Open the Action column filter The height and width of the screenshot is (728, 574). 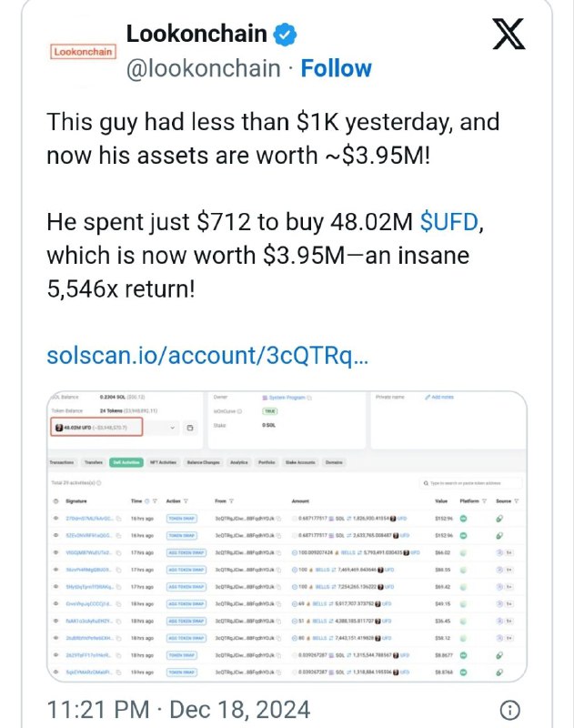(x=186, y=501)
